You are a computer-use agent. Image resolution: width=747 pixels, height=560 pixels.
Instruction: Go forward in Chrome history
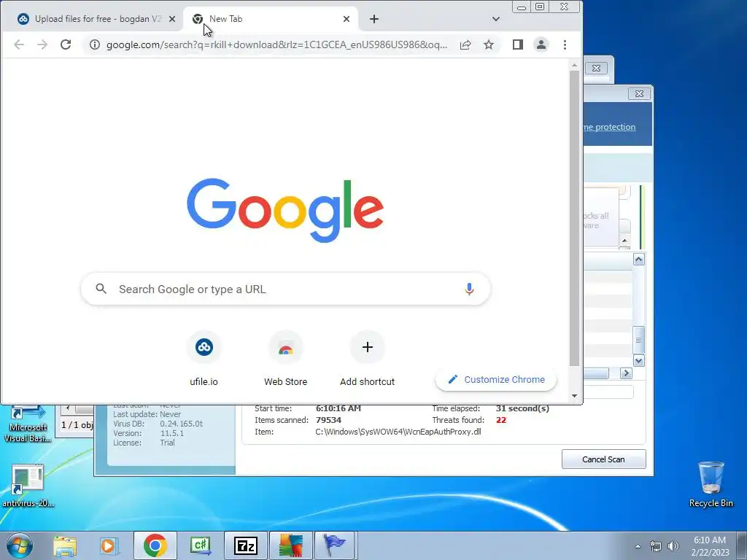42,44
